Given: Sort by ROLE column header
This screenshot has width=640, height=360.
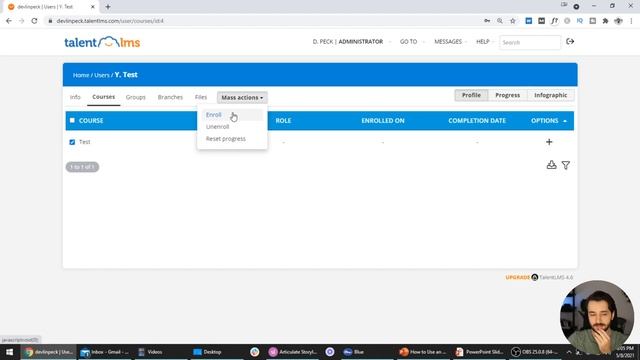Looking at the screenshot, I should pos(283,121).
